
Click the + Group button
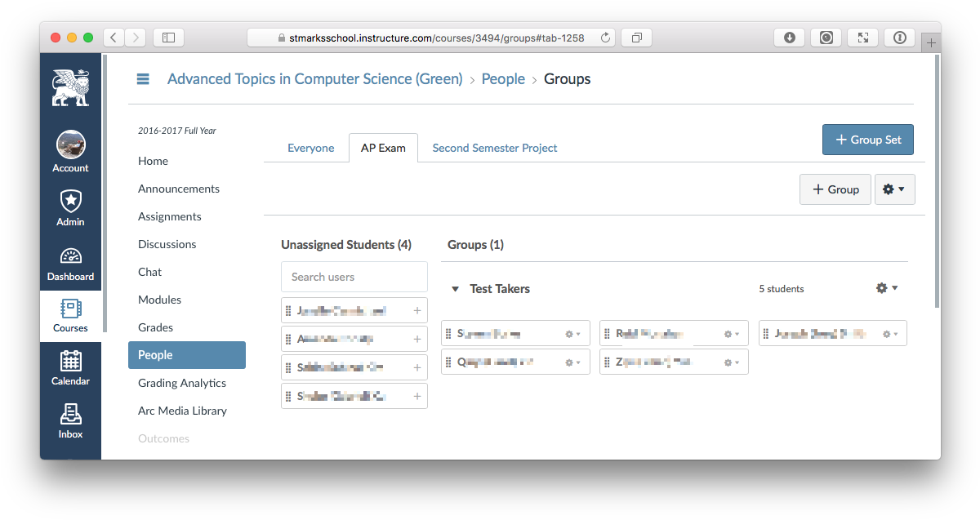(835, 189)
